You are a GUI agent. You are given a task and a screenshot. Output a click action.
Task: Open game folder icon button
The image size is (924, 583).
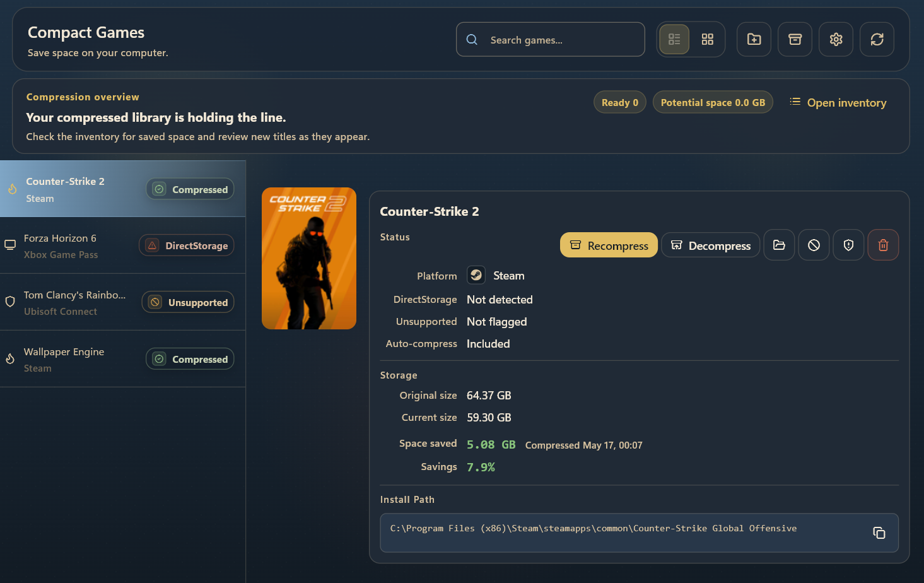(780, 245)
